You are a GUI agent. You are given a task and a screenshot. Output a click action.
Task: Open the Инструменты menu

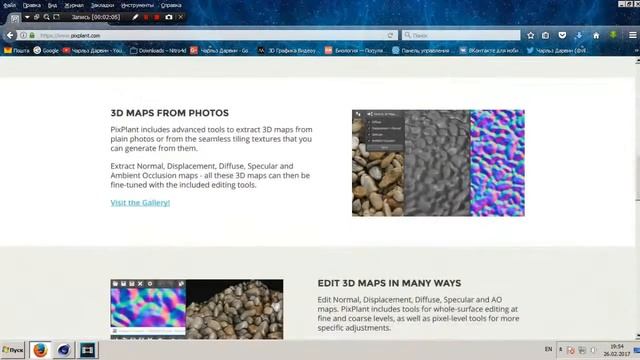pyautogui.click(x=138, y=5)
